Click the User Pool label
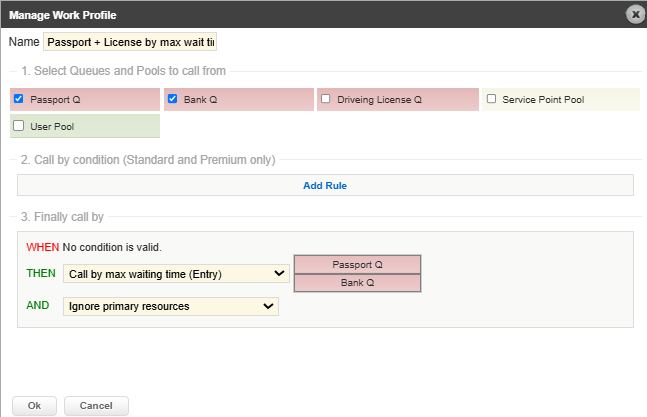 click(x=52, y=127)
